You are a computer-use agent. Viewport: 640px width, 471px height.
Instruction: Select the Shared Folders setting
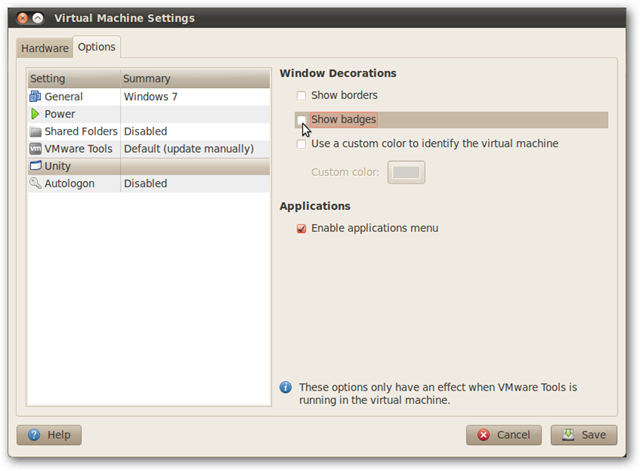[x=149, y=131]
